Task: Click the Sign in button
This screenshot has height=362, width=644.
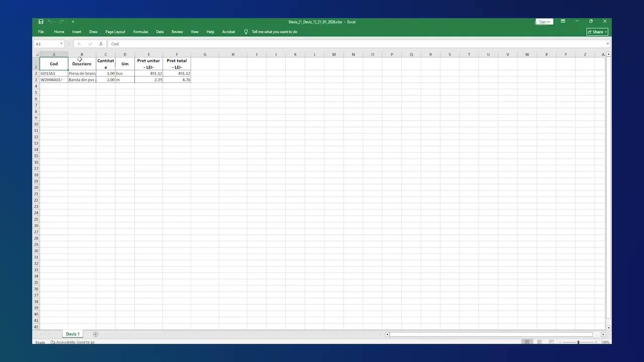Action: coord(544,22)
